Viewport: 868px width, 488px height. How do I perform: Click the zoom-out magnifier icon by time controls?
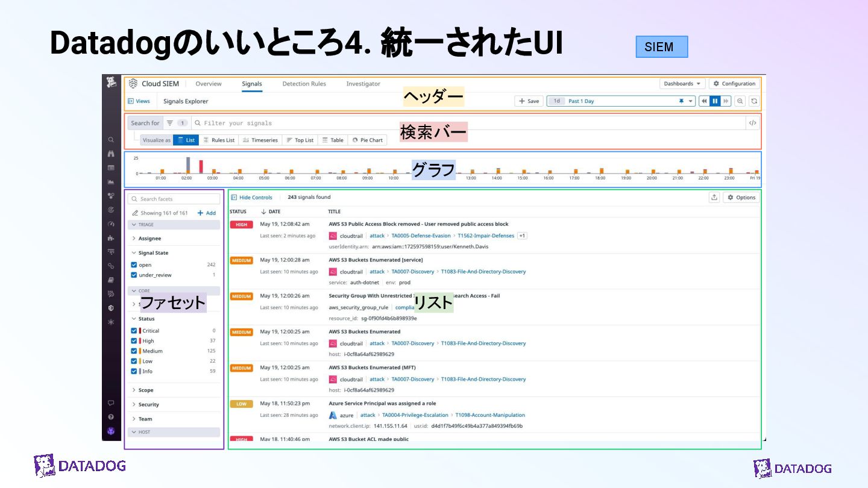point(740,101)
